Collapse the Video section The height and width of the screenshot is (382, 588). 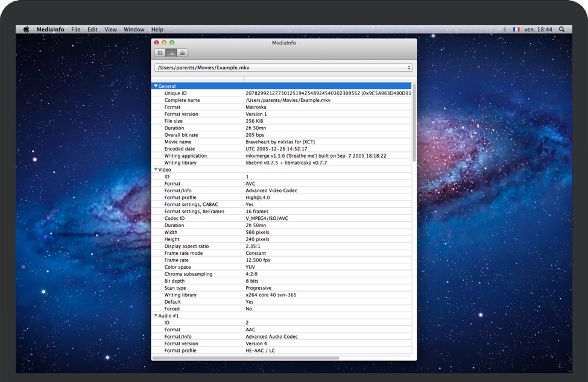(156, 170)
